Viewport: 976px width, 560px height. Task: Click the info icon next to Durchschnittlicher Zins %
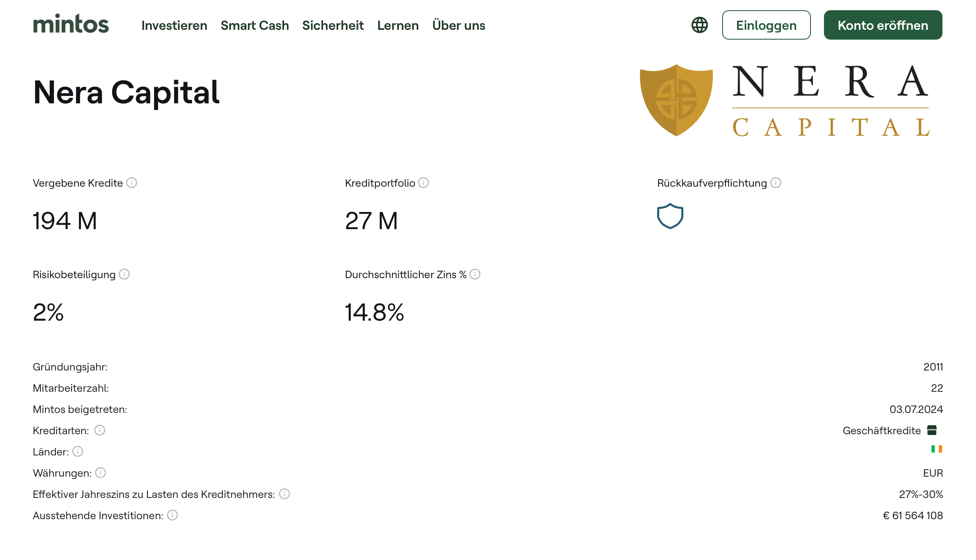475,274
